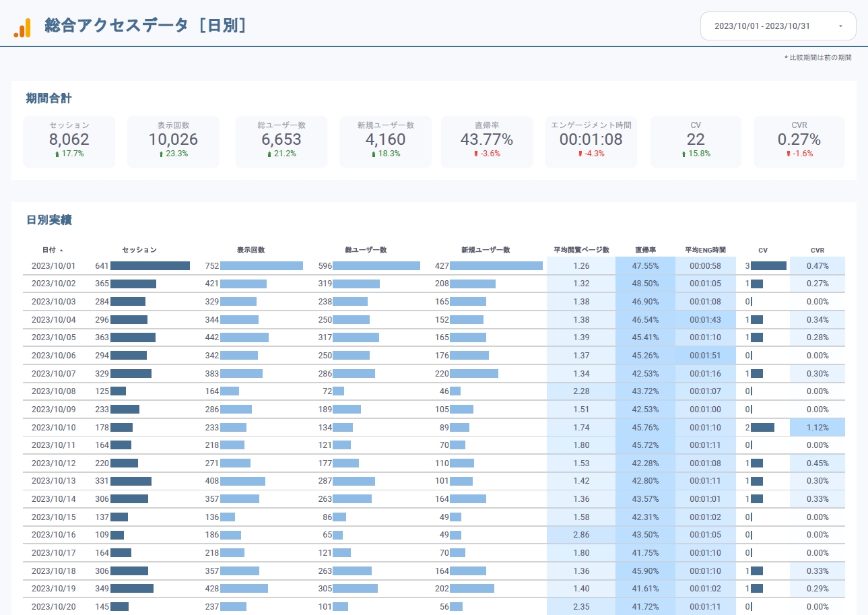Click the CV bar for 2023/10/10
The width and height of the screenshot is (868, 615).
(762, 427)
